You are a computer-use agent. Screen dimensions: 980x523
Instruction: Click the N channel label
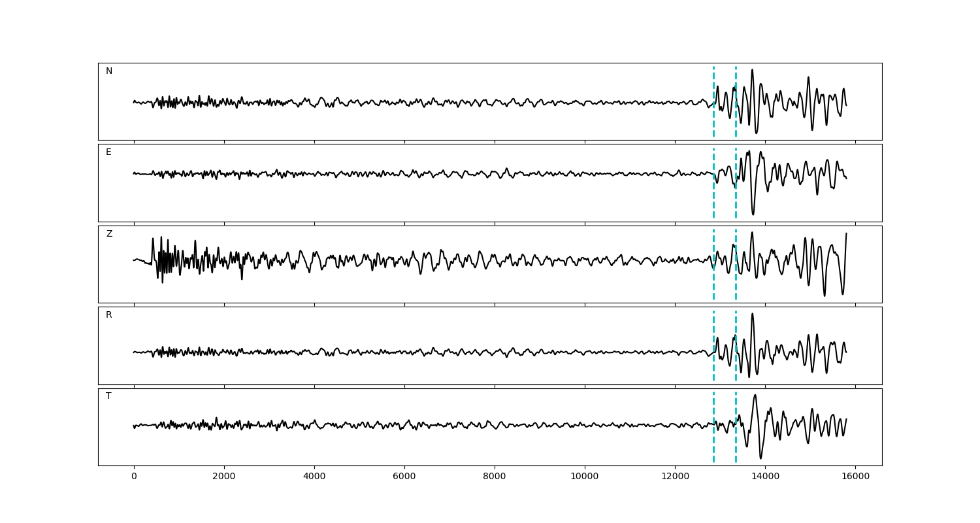click(x=109, y=71)
